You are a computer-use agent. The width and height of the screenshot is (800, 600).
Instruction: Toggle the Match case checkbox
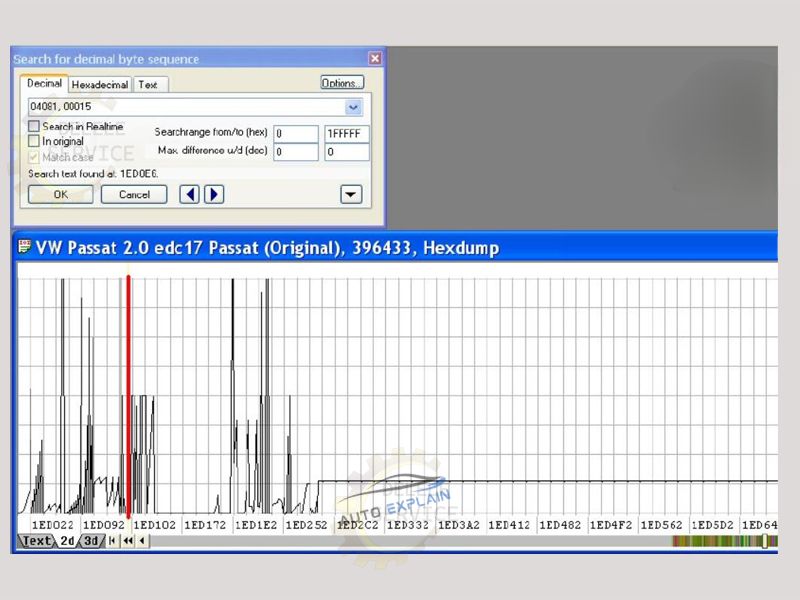(32, 157)
